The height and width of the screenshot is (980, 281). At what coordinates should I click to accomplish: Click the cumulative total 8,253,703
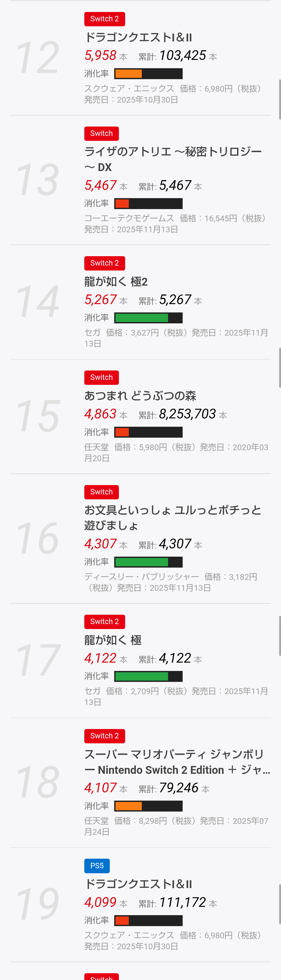(187, 414)
